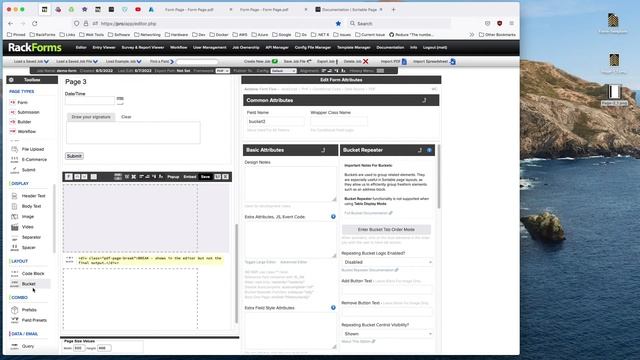
Task: Open Bucket Repeater blue help icon
Action: point(429,150)
